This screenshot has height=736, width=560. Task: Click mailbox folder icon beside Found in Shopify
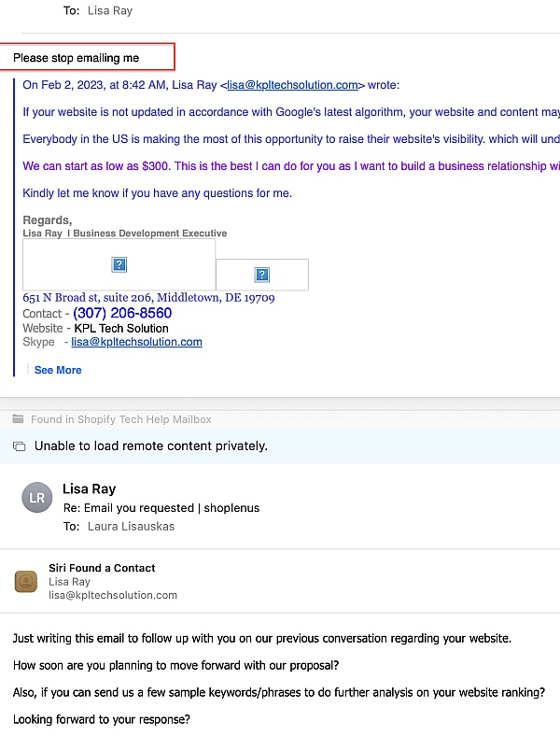pyautogui.click(x=19, y=419)
